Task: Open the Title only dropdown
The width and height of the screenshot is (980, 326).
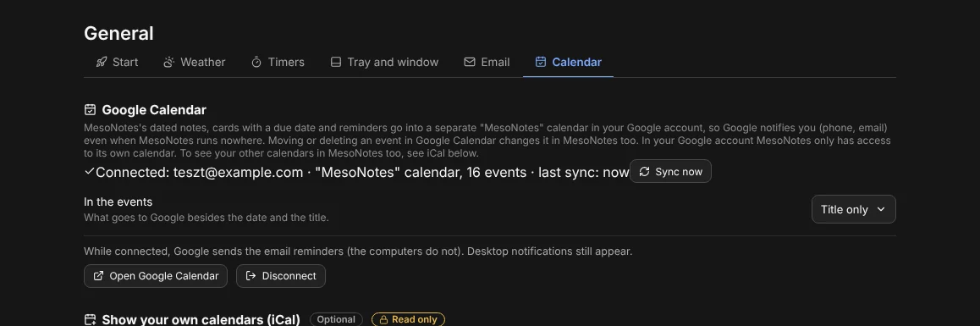Action: tap(853, 210)
